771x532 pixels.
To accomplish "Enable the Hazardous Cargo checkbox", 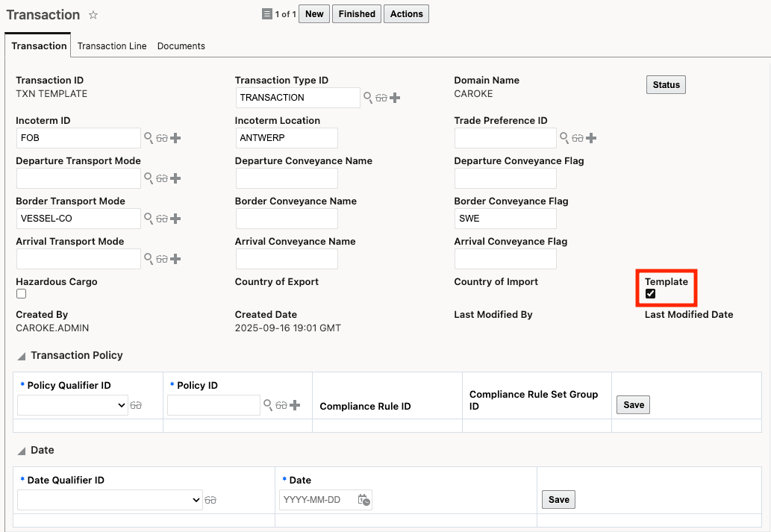I will [21, 293].
